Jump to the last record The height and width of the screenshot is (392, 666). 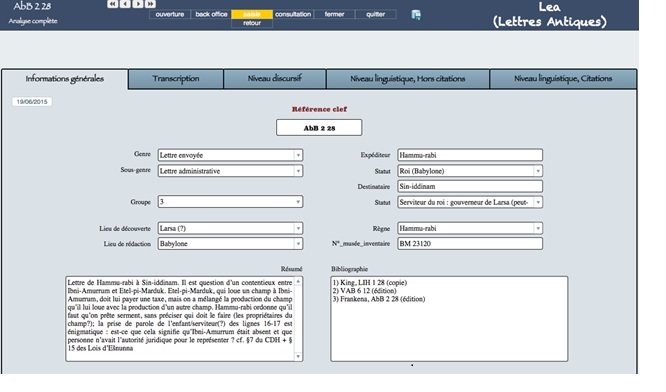tap(150, 4)
